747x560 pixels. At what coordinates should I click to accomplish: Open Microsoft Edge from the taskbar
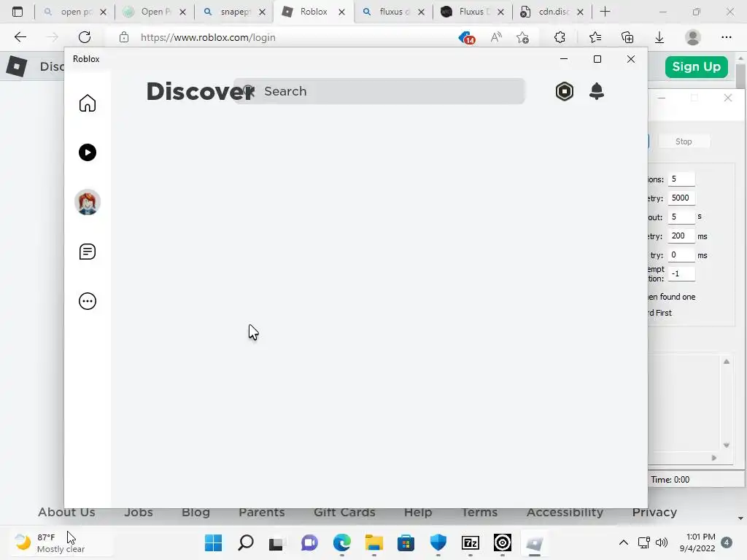(x=341, y=542)
